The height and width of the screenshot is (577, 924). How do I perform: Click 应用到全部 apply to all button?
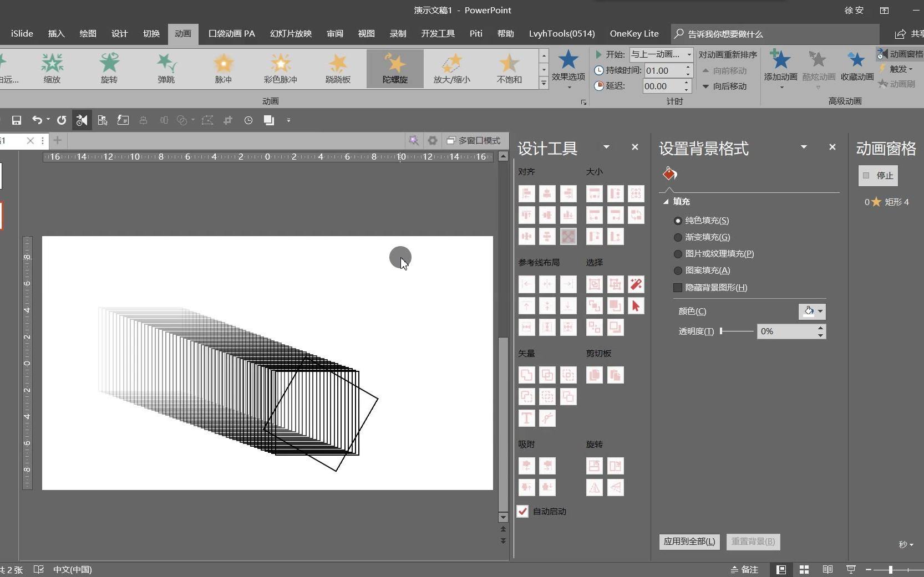[689, 542]
